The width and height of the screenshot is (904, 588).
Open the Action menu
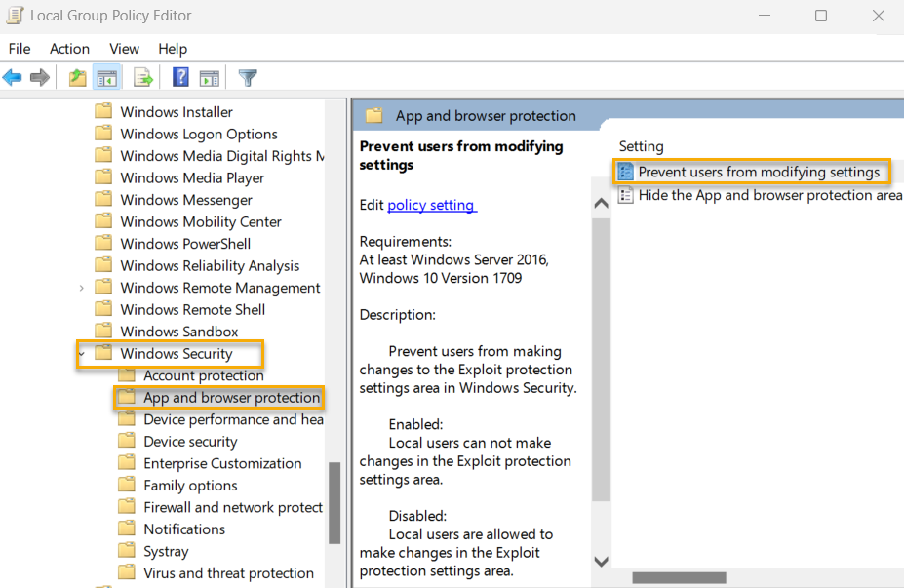point(69,48)
